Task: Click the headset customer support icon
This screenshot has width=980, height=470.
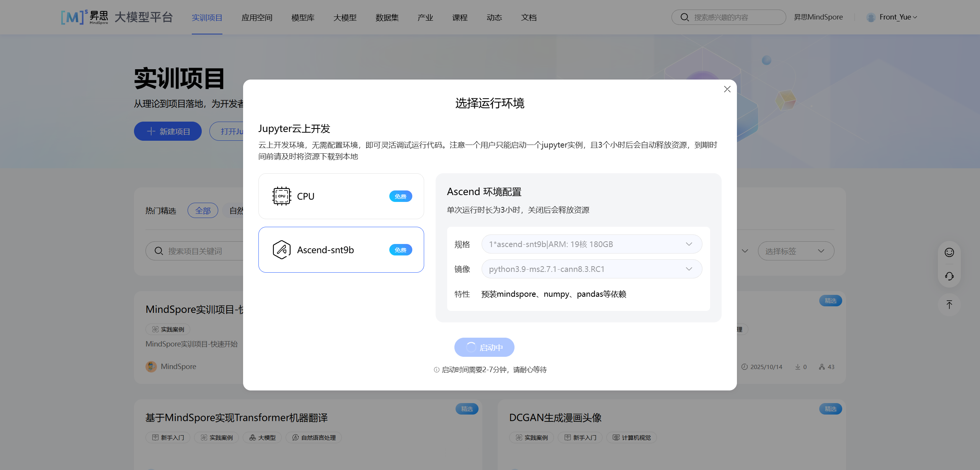Action: tap(949, 276)
